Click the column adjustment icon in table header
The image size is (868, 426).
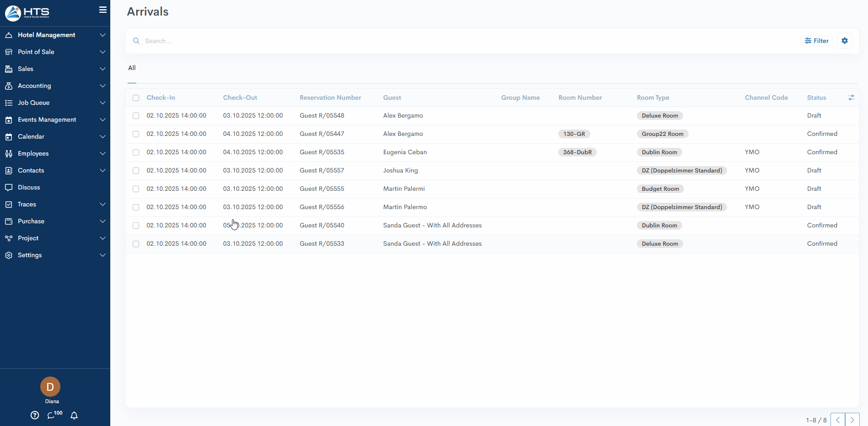[851, 97]
